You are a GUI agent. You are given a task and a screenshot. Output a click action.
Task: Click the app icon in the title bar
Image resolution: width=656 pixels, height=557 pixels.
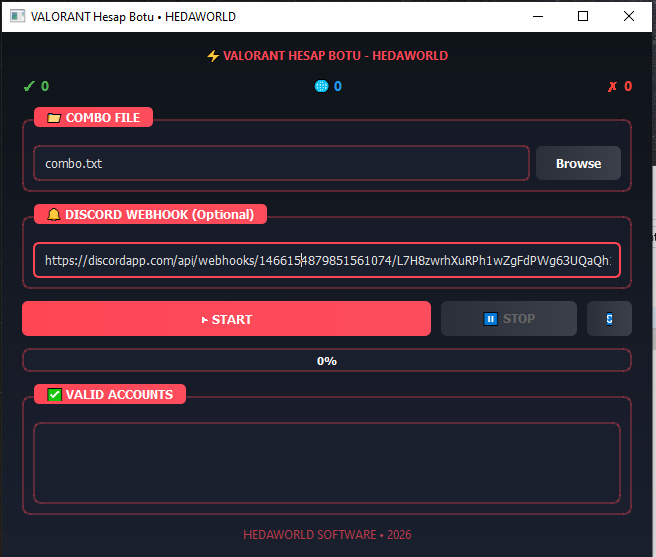click(17, 16)
